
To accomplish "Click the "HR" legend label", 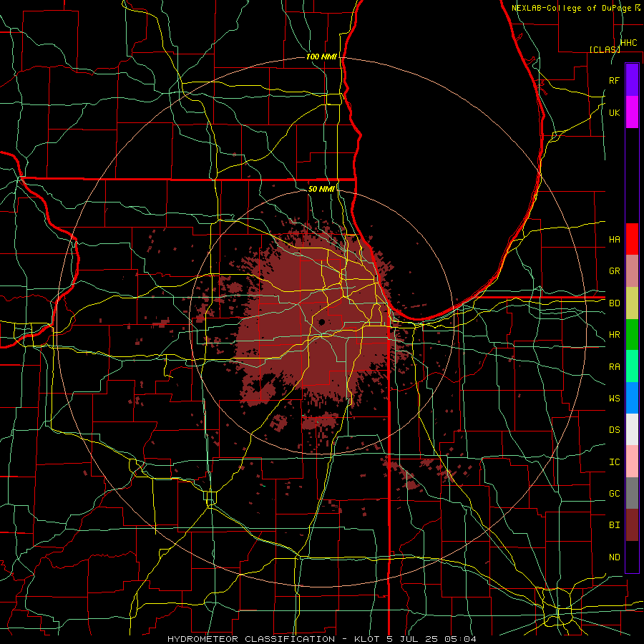I will (x=615, y=335).
